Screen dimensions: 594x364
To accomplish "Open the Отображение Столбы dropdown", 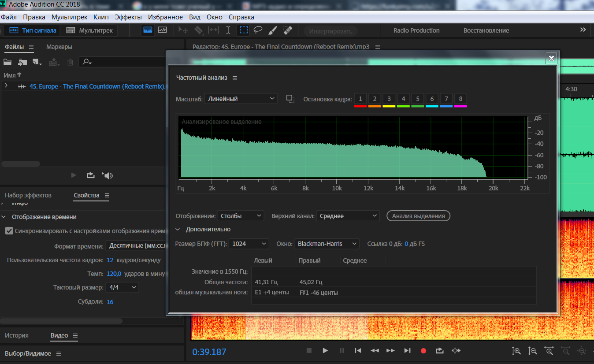I will (240, 216).
